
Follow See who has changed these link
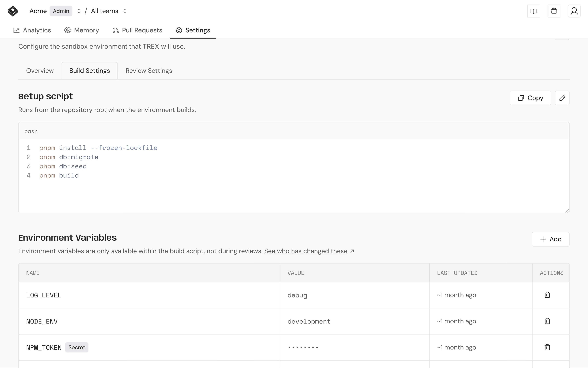coord(306,251)
